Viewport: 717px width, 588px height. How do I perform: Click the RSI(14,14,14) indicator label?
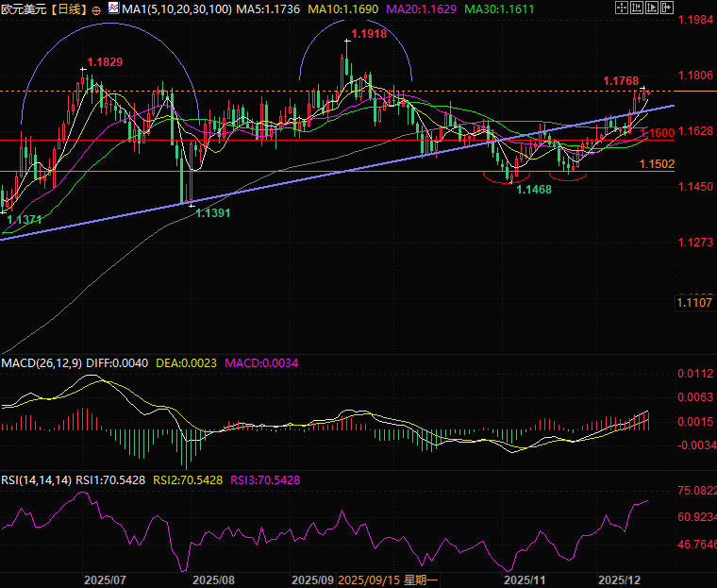[x=36, y=480]
